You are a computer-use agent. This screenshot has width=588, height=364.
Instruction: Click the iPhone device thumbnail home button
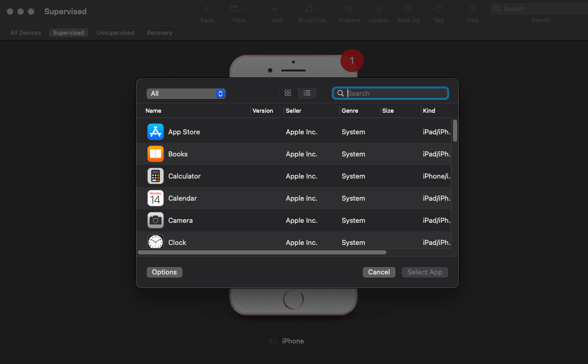[x=293, y=299]
